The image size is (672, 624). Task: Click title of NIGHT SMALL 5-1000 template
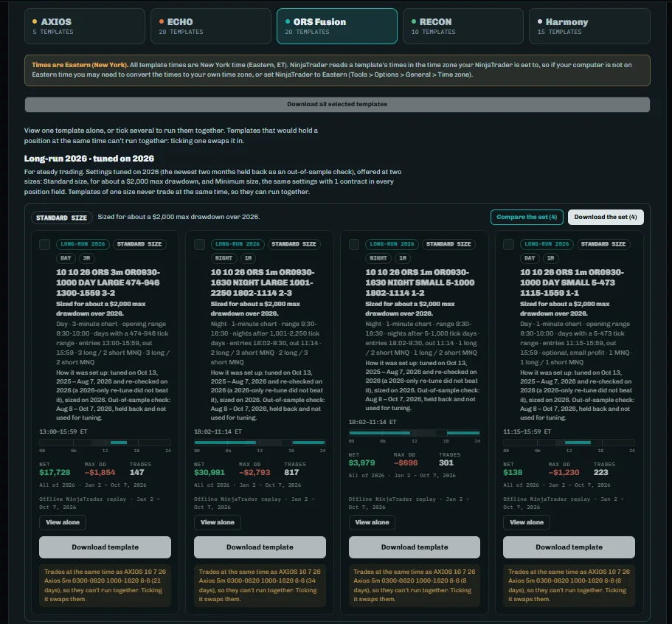click(x=420, y=282)
